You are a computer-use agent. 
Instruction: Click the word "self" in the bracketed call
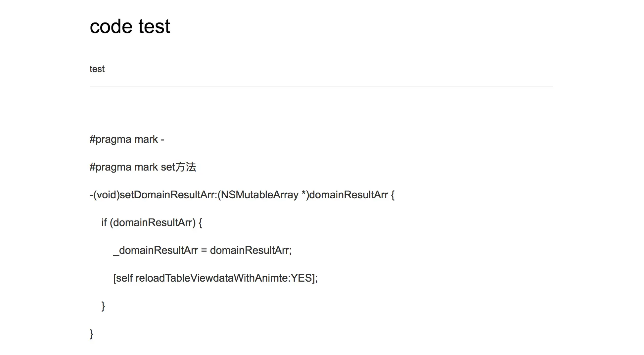click(124, 278)
